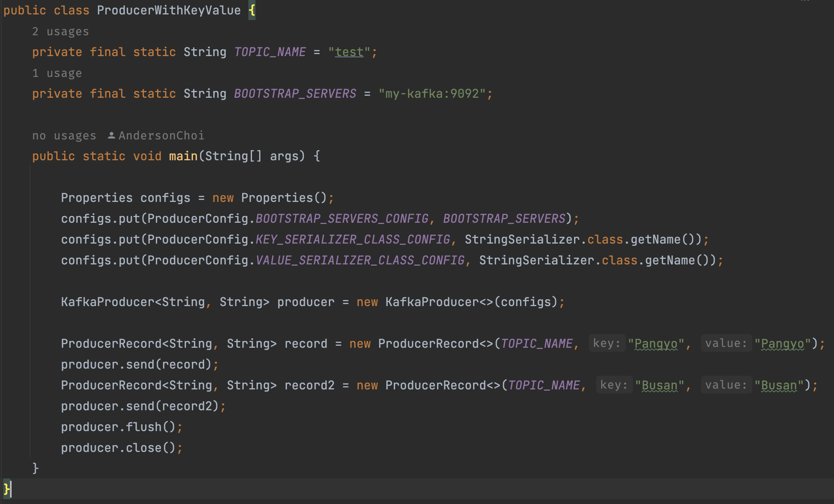Image resolution: width=834 pixels, height=504 pixels.
Task: Click the "my-kafka:9092" string literal
Action: pos(432,94)
